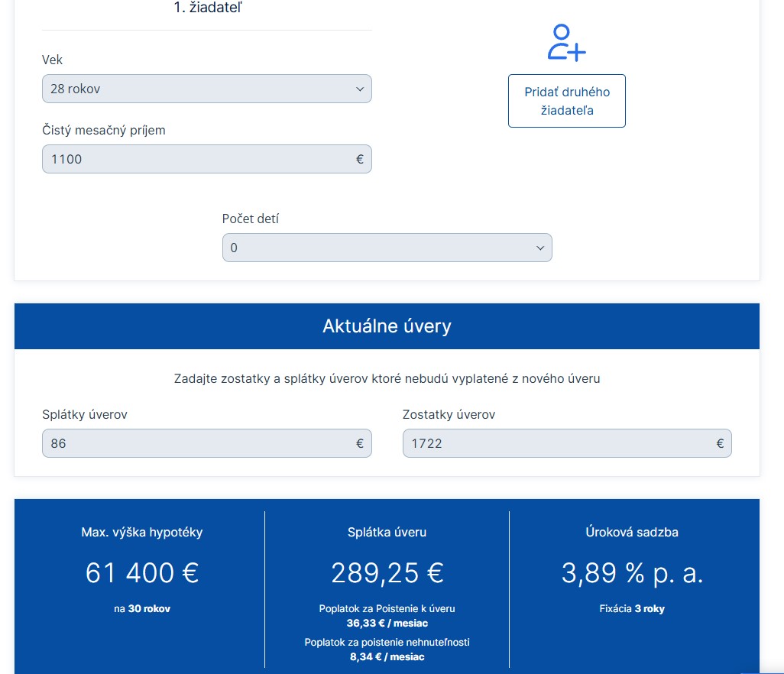Click the 36,33 € / mesiac loan insurance fee
The height and width of the screenshot is (674, 784).
387,623
